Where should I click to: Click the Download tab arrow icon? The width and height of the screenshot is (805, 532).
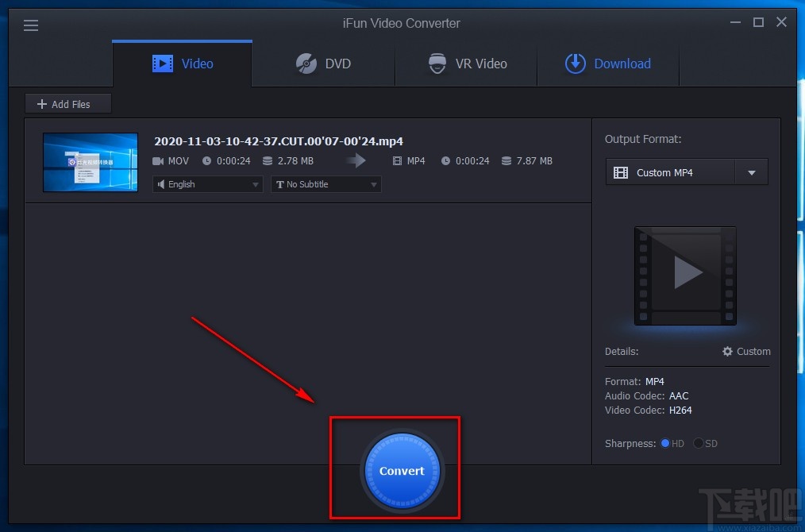(576, 64)
